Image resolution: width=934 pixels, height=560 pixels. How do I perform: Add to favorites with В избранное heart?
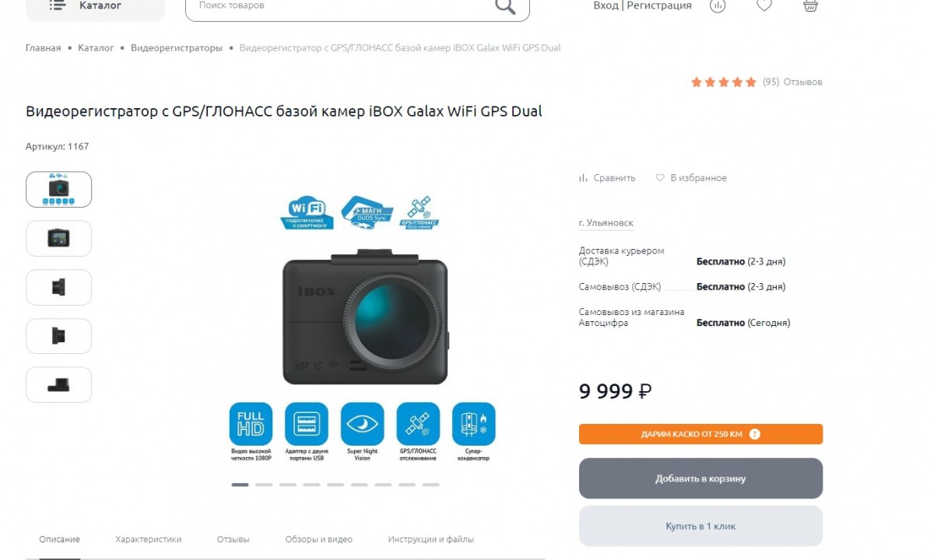pos(660,178)
